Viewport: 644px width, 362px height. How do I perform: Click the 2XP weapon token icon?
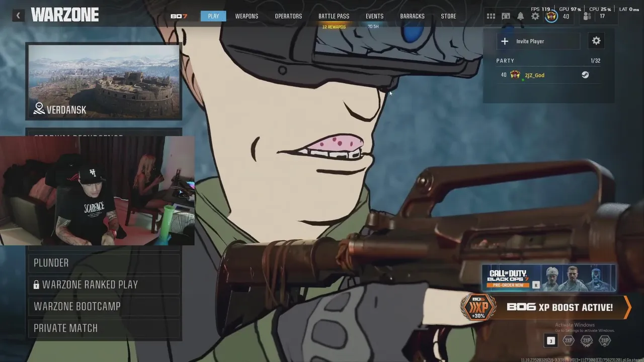pos(587,341)
